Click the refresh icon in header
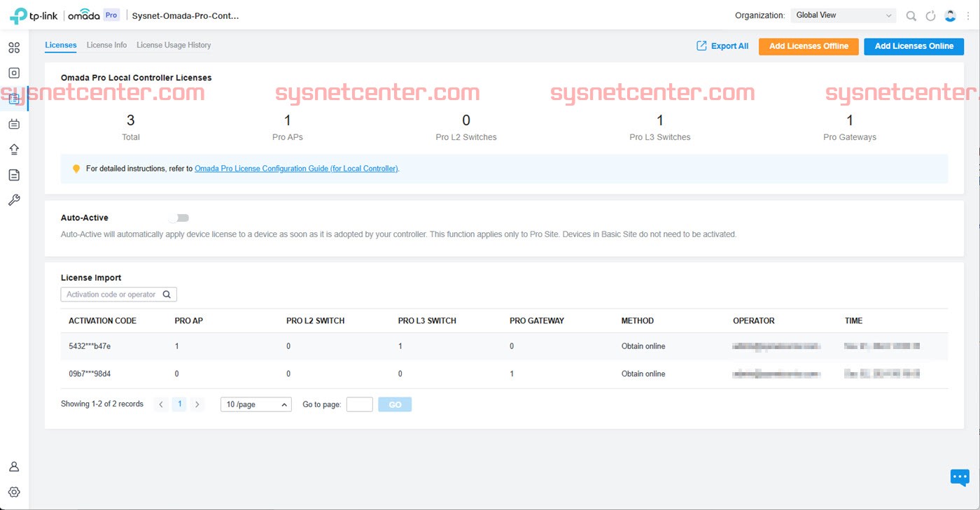 coord(930,15)
